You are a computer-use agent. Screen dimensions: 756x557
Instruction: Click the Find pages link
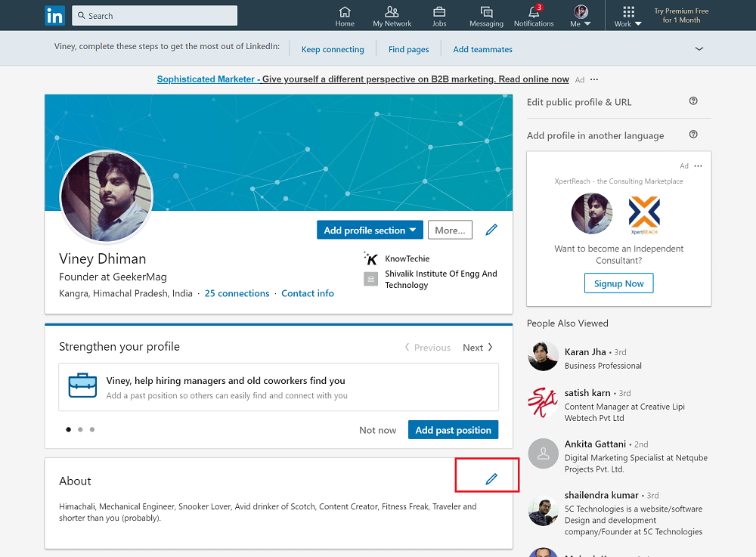click(x=408, y=49)
